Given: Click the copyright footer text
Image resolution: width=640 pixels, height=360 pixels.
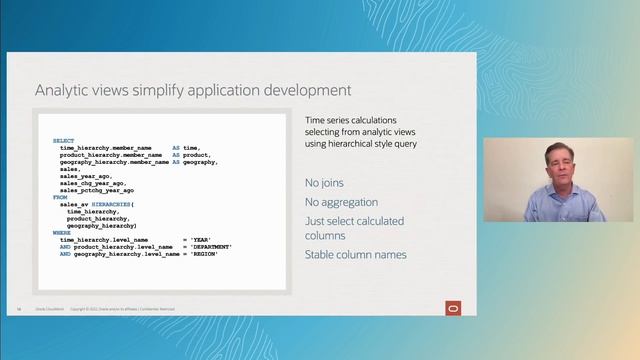Looking at the screenshot, I should (x=122, y=309).
